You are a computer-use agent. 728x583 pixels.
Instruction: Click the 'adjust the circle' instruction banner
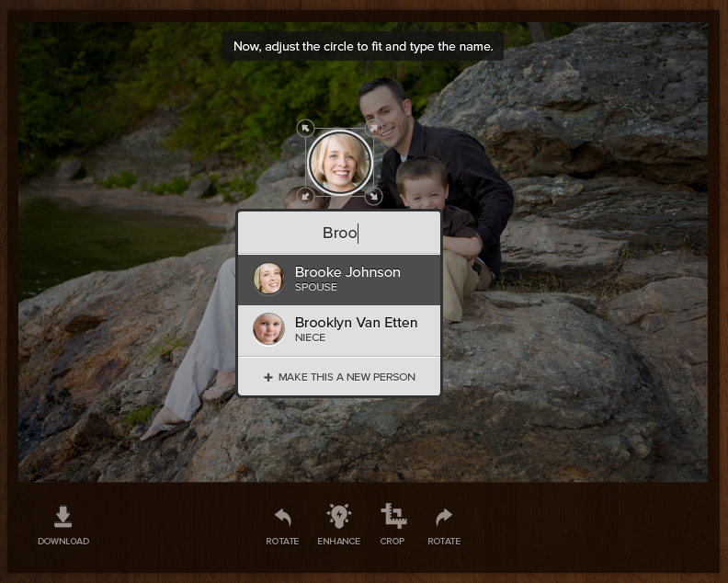[x=362, y=47]
